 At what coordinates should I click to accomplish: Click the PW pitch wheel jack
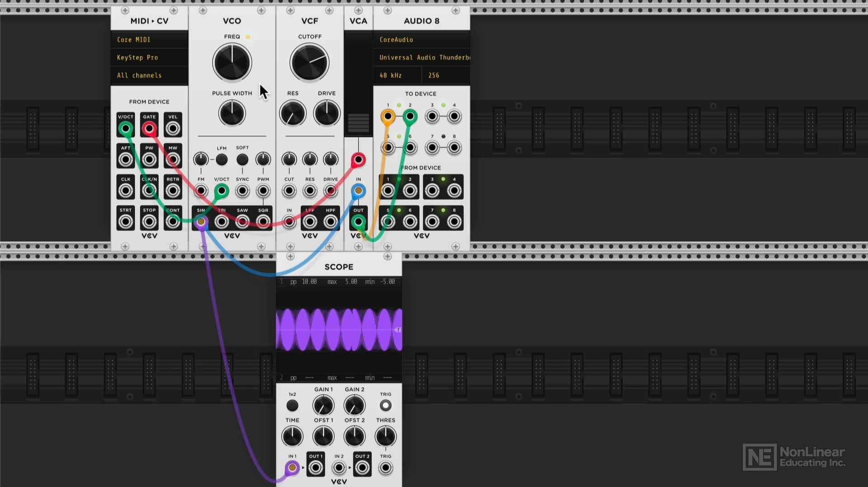[149, 159]
